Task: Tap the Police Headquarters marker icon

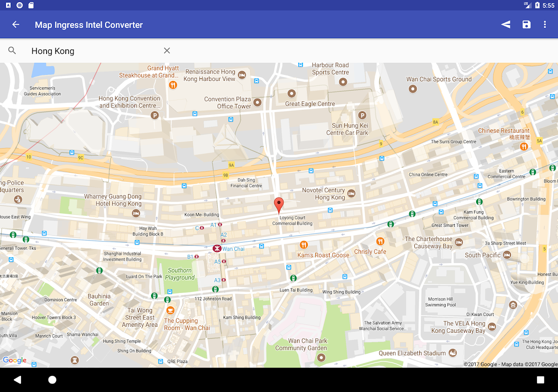Action: point(18,199)
